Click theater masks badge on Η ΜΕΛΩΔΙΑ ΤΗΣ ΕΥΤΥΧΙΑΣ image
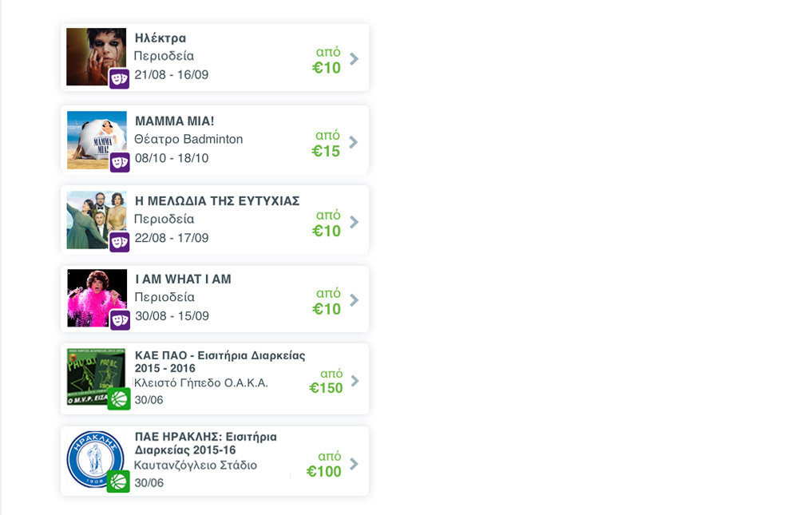The height and width of the screenshot is (515, 812). (120, 243)
